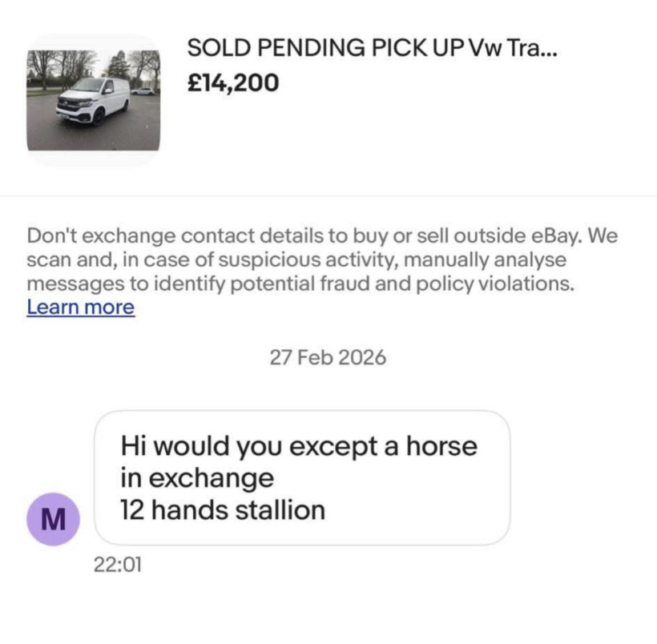Click "Hi would you except a horse" line
This screenshot has height=644, width=657.
tap(298, 445)
